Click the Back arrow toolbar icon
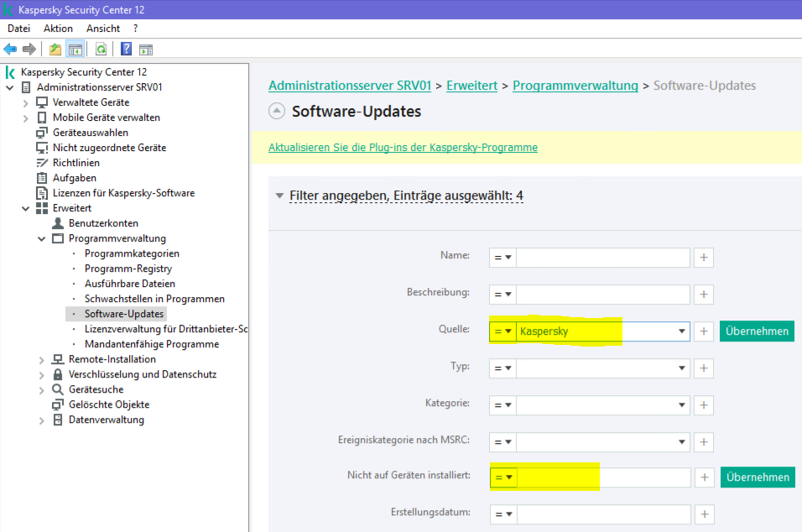 tap(10, 50)
